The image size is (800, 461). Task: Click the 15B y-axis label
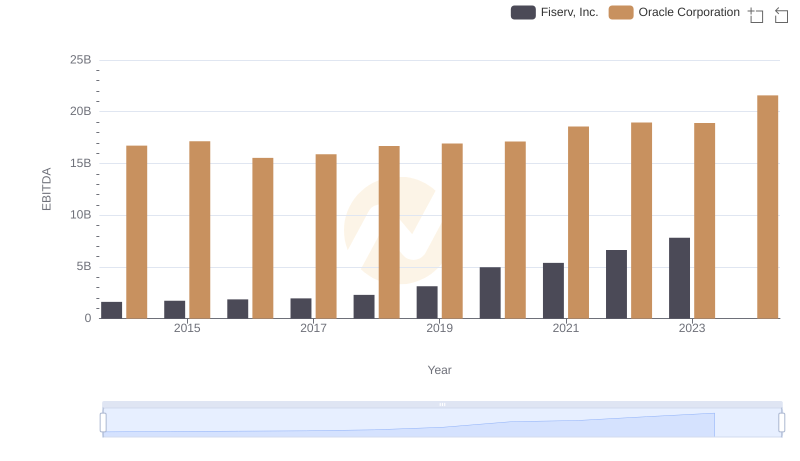coord(81,163)
